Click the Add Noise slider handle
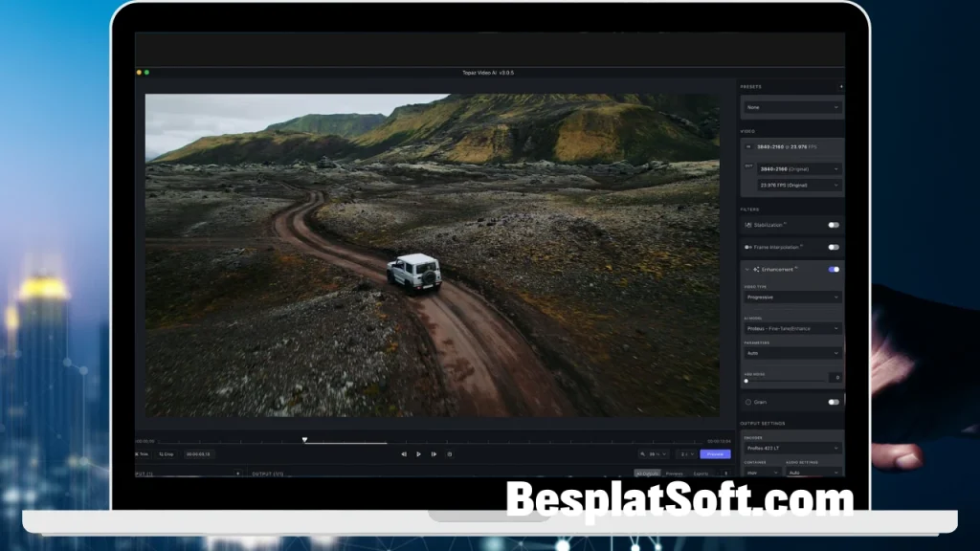Screen dimensions: 980x551 pos(746,381)
